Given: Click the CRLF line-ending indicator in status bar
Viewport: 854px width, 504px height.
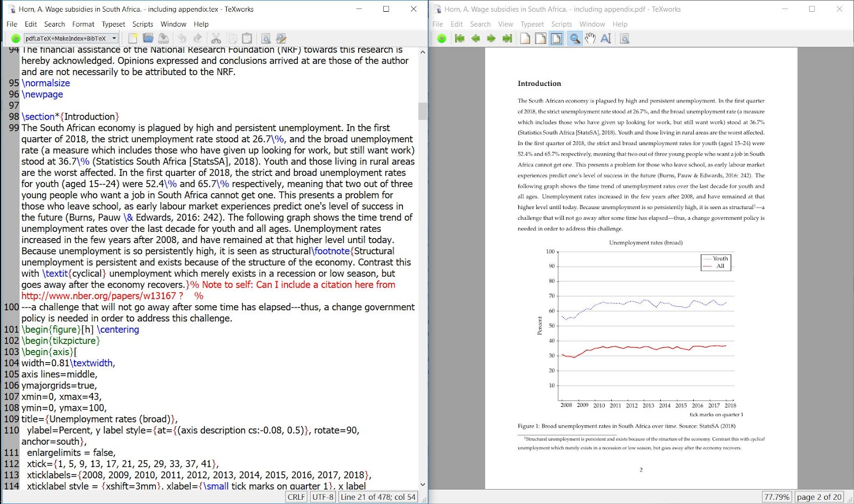Looking at the screenshot, I should [x=296, y=497].
